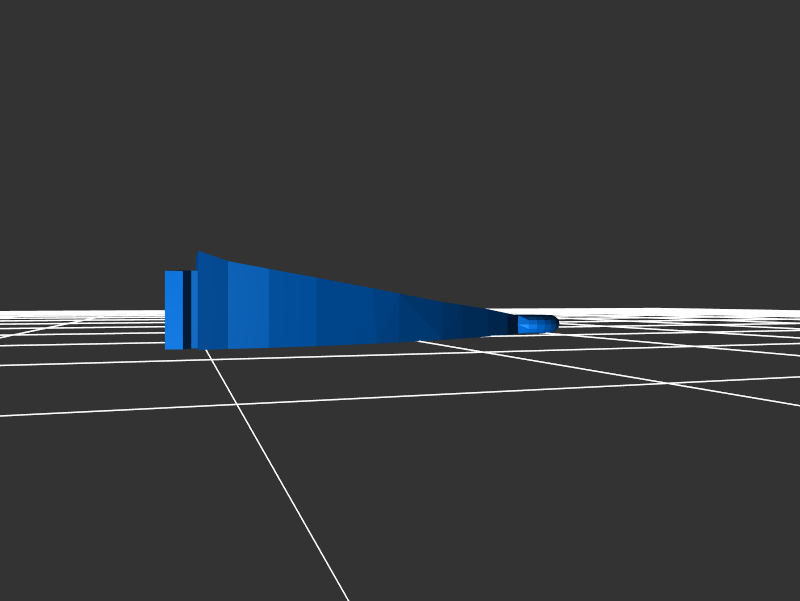Screen dimensions: 800x601
Task: Click the small rounded tip at right end
Action: coord(548,324)
